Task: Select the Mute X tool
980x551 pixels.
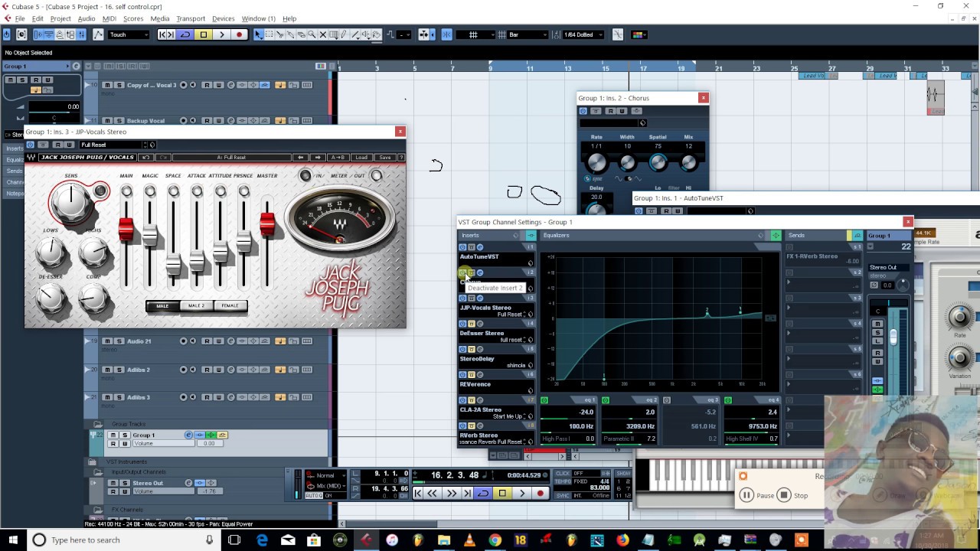Action: [x=323, y=34]
